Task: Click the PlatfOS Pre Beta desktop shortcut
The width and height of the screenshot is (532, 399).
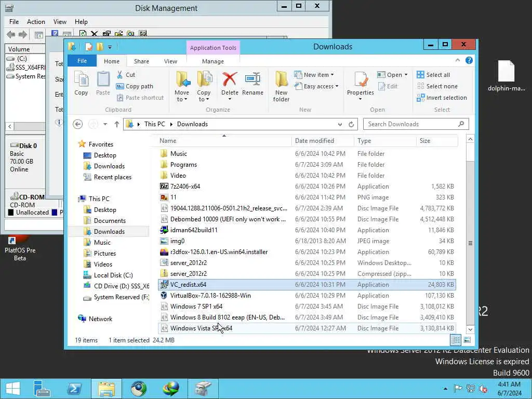Action: 20,248
